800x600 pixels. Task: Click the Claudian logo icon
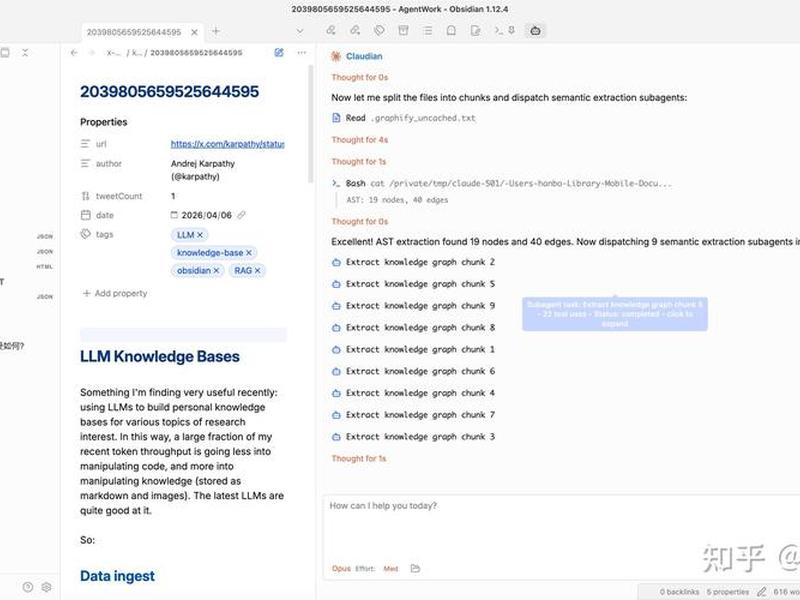click(336, 56)
